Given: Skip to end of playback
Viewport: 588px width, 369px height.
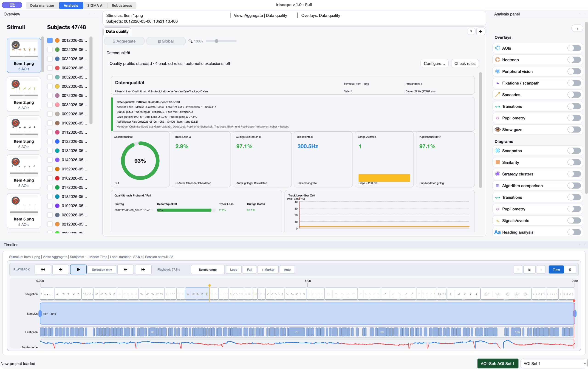Looking at the screenshot, I should [143, 269].
